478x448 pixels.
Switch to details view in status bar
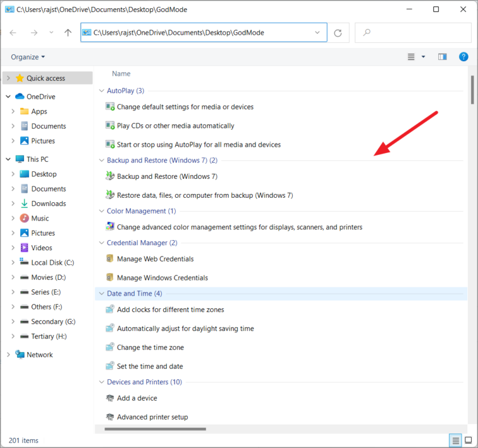[x=455, y=440]
